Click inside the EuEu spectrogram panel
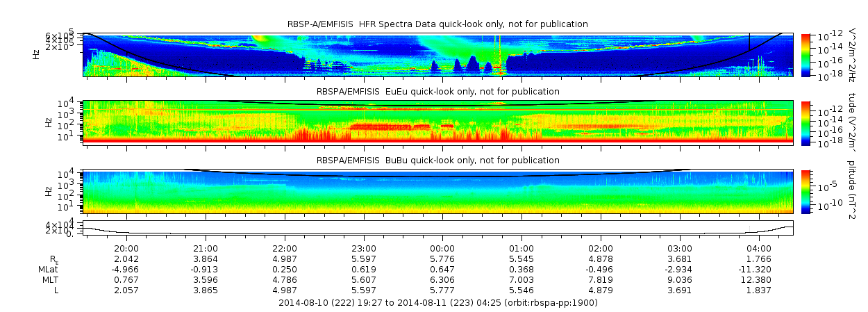 (x=438, y=122)
